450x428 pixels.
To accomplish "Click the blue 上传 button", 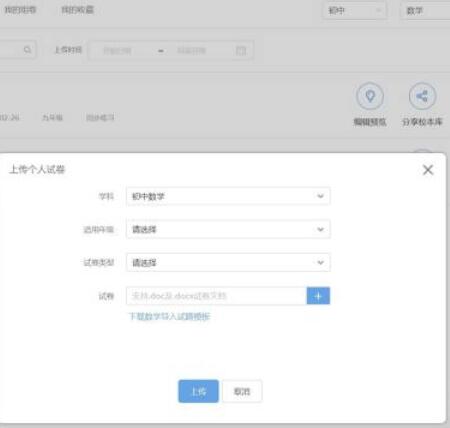I will 198,391.
